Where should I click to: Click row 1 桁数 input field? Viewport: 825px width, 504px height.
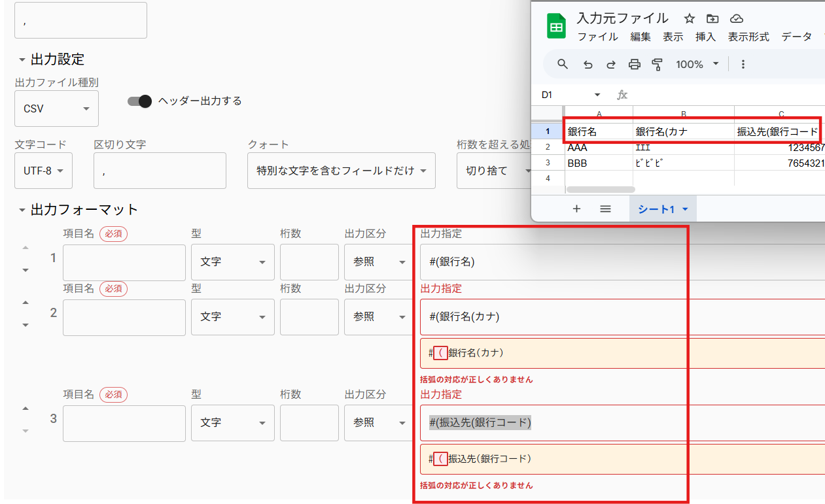tap(309, 262)
